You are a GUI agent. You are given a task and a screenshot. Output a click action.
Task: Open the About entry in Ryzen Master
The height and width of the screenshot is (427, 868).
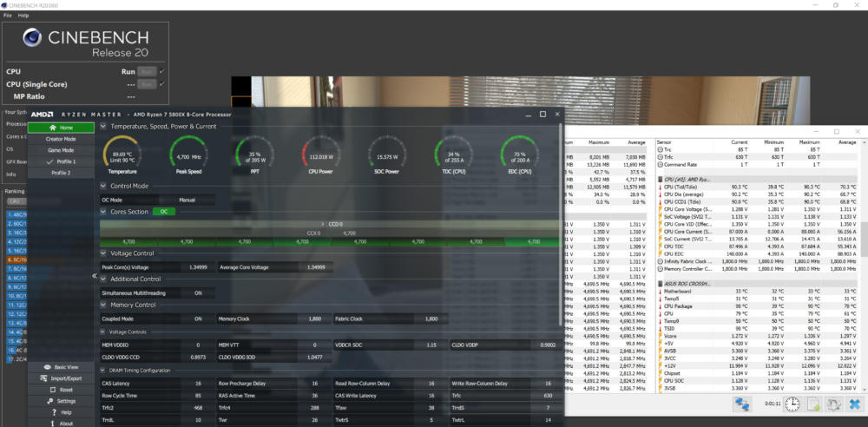pos(61,424)
